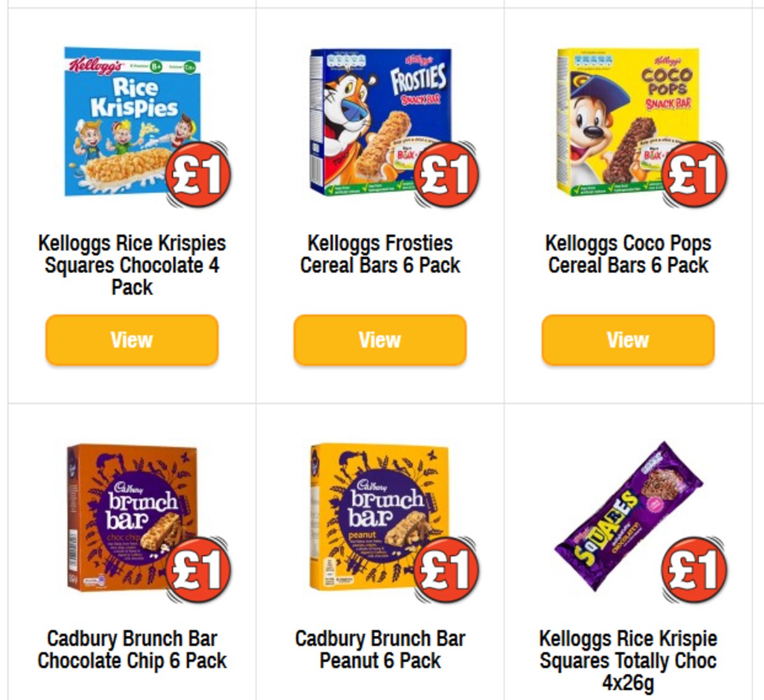Viewport: 764px width, 700px height.
Task: Open the Kelloggs Coco Pops Cereal Bars link
Action: [627, 254]
